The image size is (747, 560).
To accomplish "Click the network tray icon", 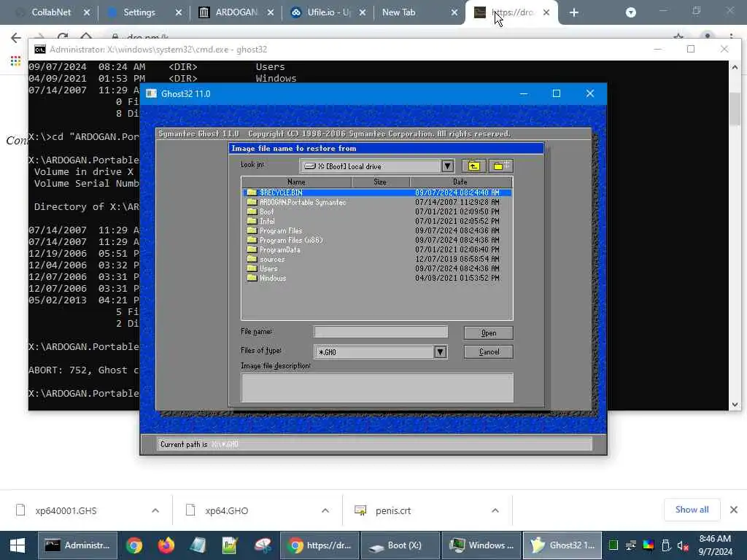I will click(631, 545).
